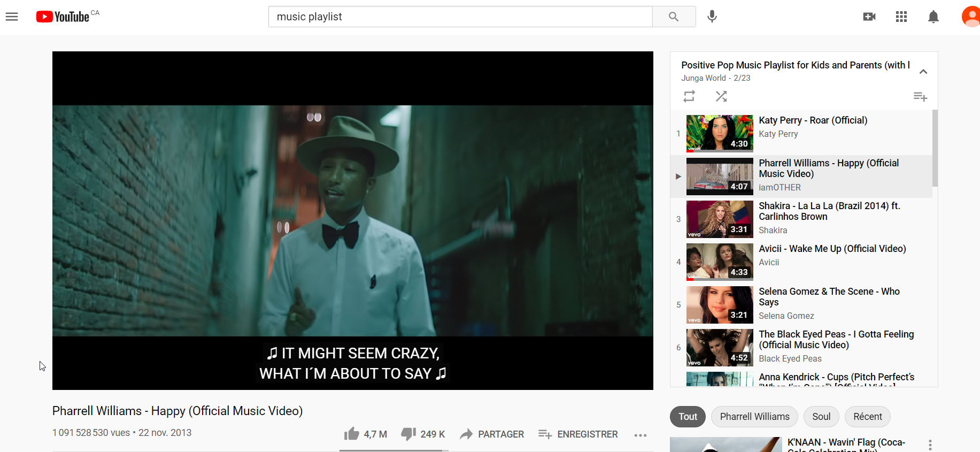980x452 pixels.
Task: Select the Récent filter chip
Action: pyautogui.click(x=868, y=417)
